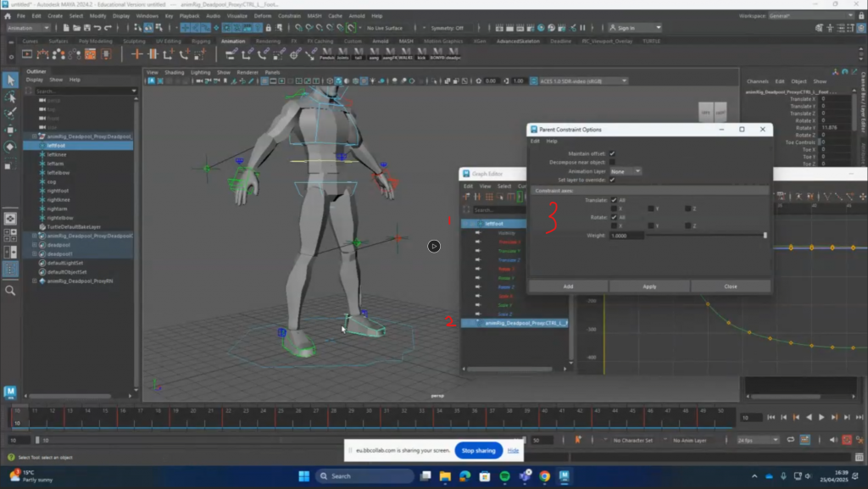The image size is (868, 489).
Task: Click the lock selection padlock icon
Action: (269, 28)
